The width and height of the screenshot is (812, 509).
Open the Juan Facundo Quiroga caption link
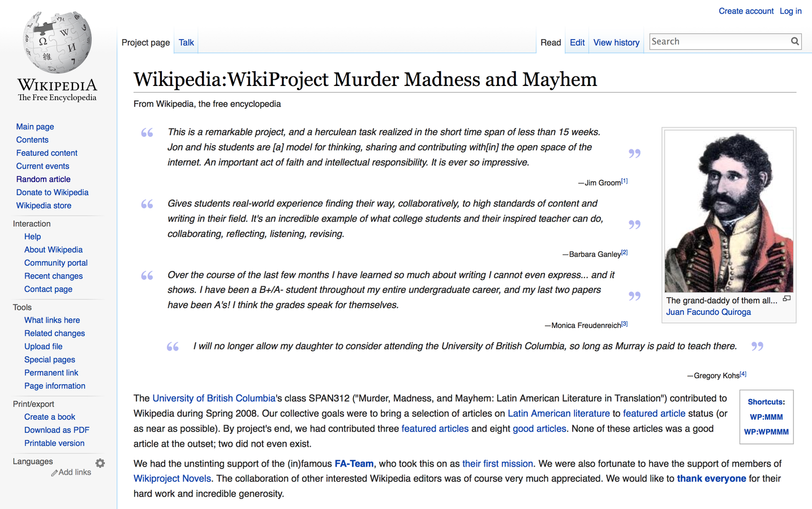[x=708, y=312]
